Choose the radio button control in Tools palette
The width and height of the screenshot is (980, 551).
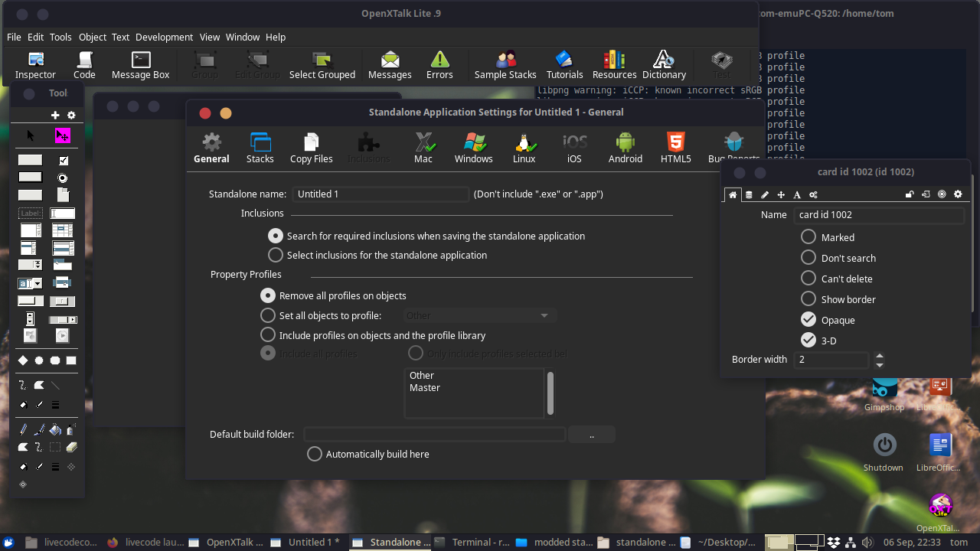pyautogui.click(x=63, y=178)
